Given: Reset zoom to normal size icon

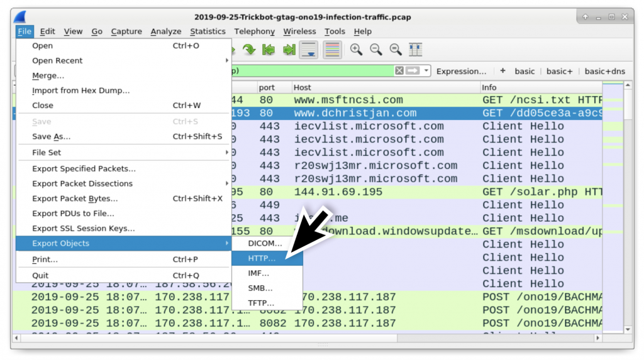Looking at the screenshot, I should 396,50.
